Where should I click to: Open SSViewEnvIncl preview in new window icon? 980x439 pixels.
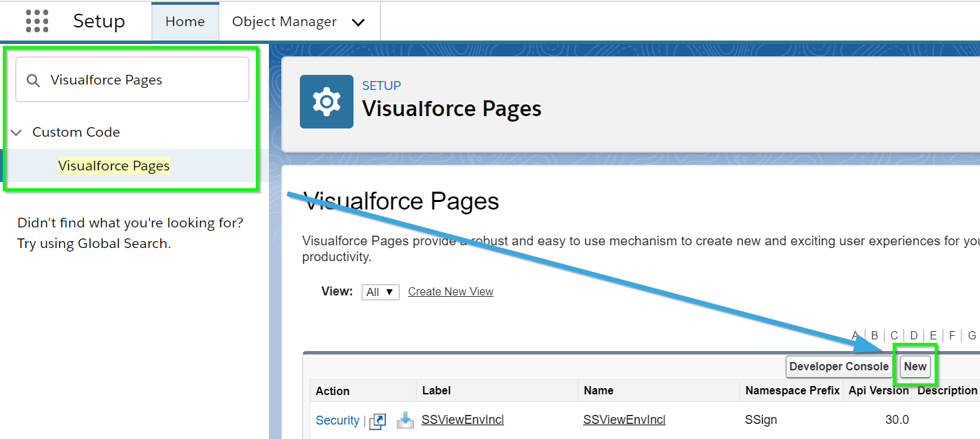378,420
